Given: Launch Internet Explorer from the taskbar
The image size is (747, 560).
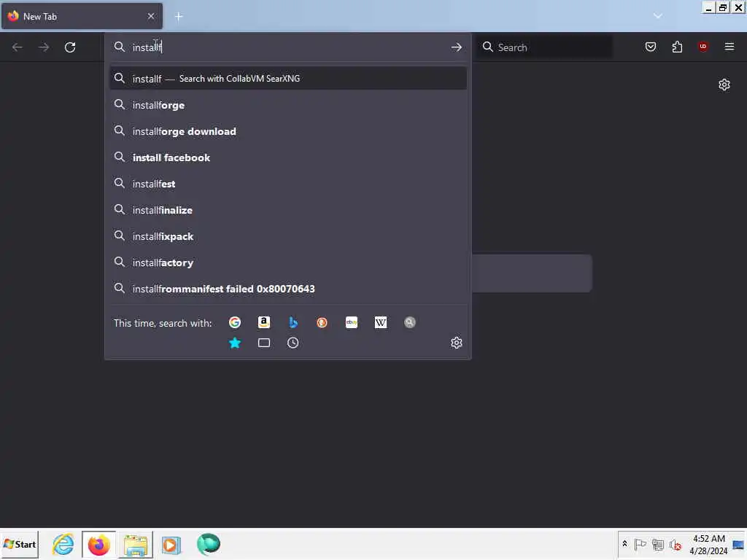Looking at the screenshot, I should [x=63, y=544].
